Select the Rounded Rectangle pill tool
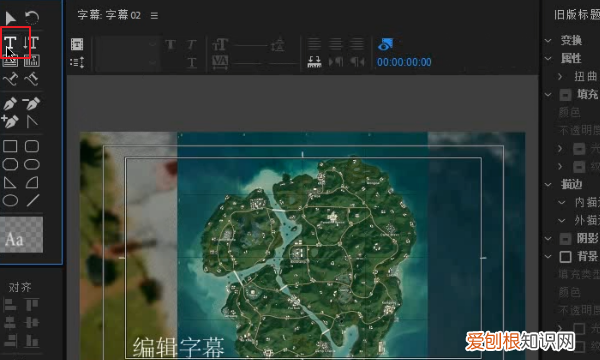Screen dimensions: 600x360 32,165
